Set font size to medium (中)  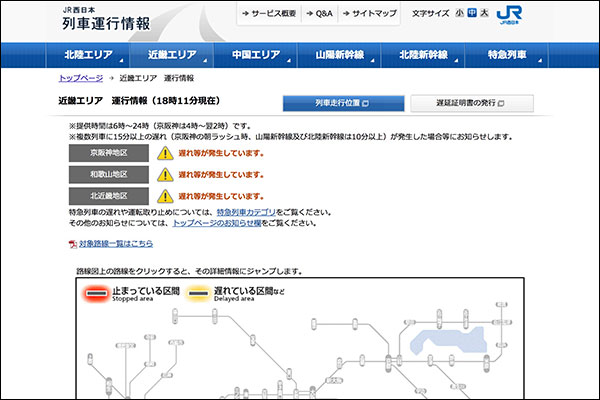(x=472, y=13)
